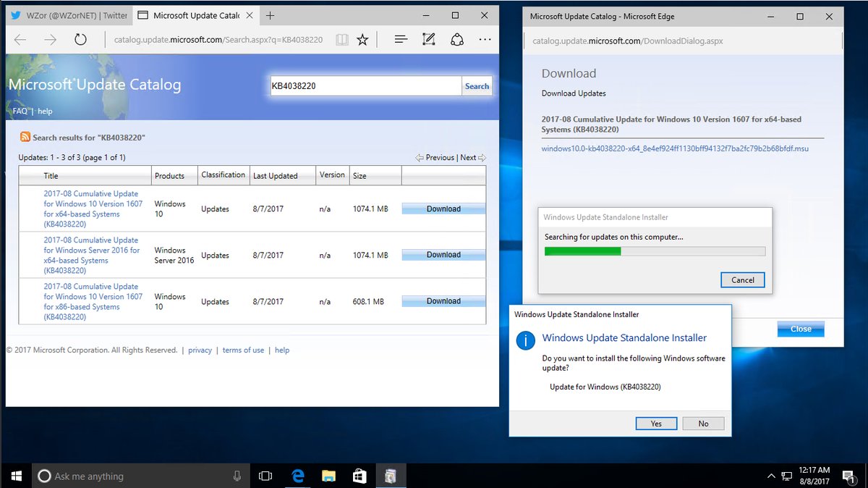The image size is (868, 488).
Task: Open the privacy link in footer
Action: pyautogui.click(x=200, y=350)
